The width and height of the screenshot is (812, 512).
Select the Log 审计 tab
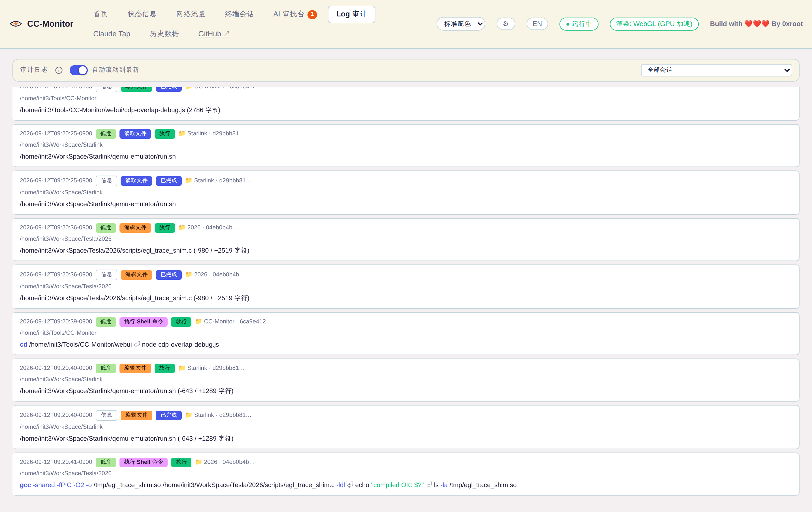pyautogui.click(x=351, y=14)
